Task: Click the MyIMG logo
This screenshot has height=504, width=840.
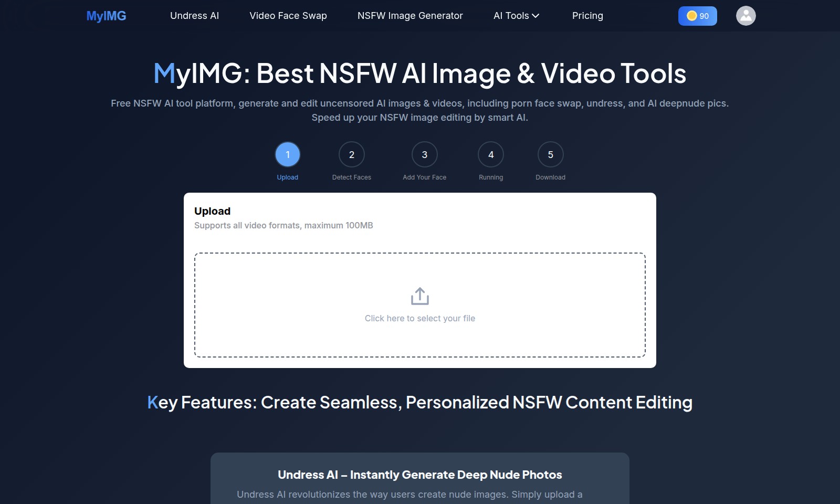Action: [106, 16]
